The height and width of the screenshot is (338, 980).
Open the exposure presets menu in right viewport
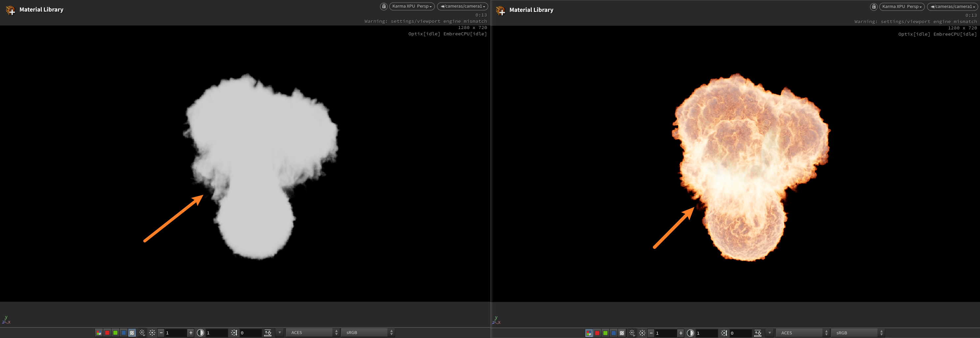pos(632,333)
